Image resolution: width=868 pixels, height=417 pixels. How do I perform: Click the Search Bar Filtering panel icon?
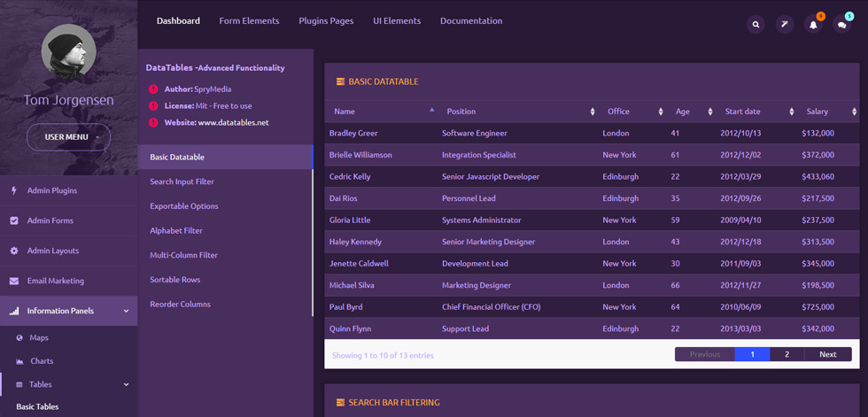(x=340, y=402)
